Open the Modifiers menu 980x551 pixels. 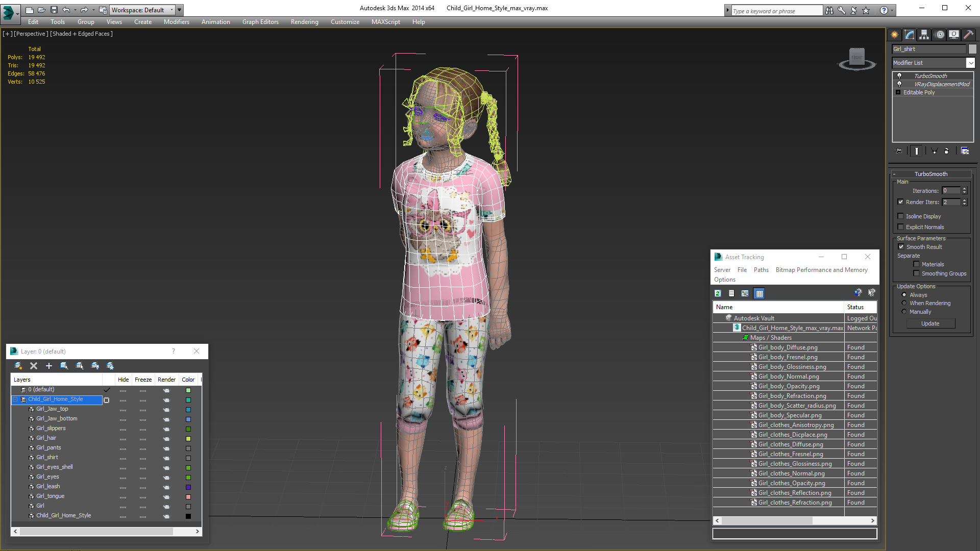(175, 21)
